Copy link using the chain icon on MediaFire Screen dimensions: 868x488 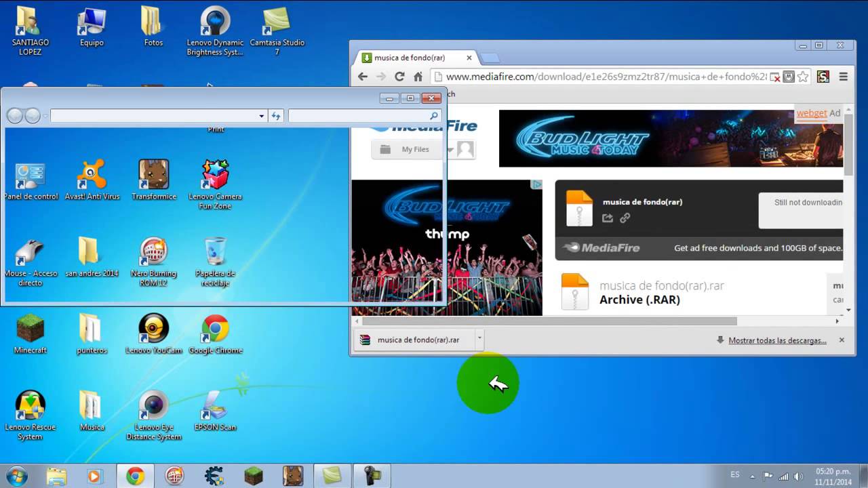click(625, 218)
